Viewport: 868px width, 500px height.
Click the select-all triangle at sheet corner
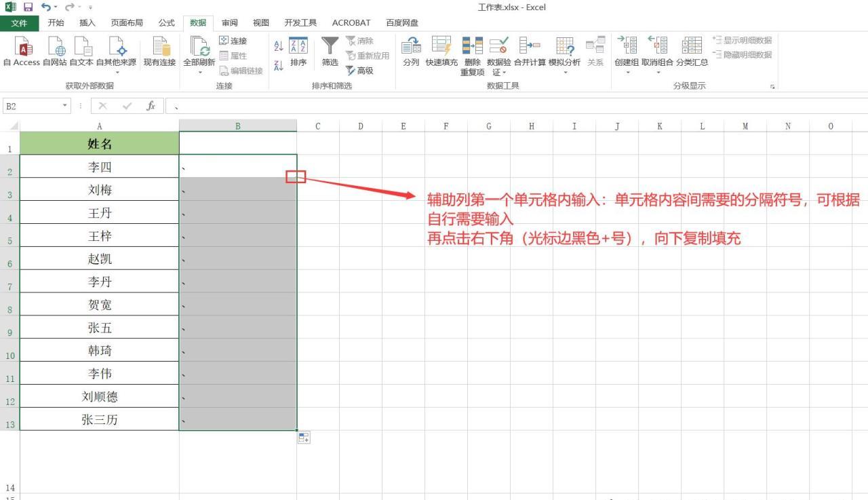(x=14, y=126)
